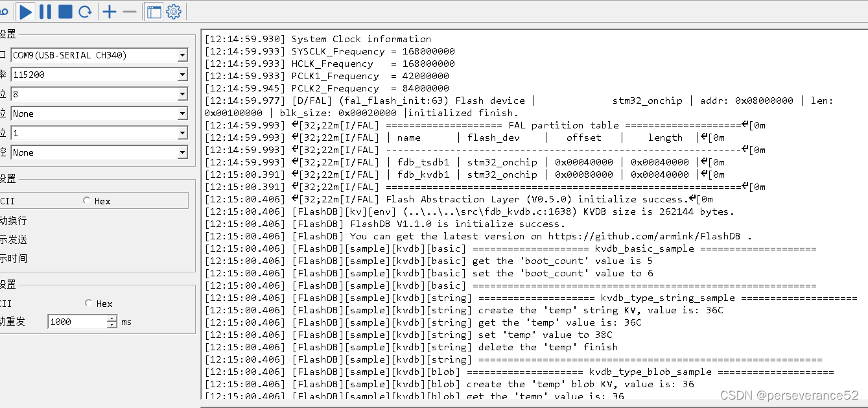The height and width of the screenshot is (408, 868).
Task: Click the 'kvdb_type_string_sample' header line
Action: pyautogui.click(x=531, y=298)
